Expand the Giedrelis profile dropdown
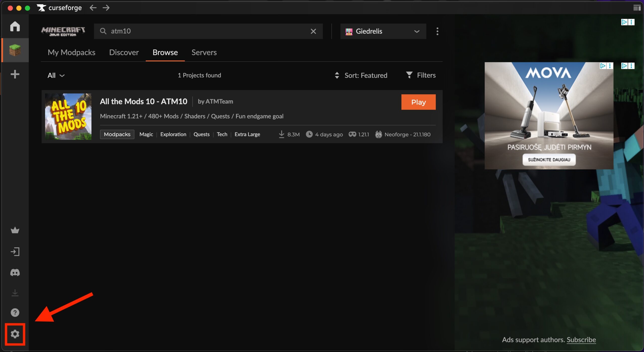 [383, 31]
